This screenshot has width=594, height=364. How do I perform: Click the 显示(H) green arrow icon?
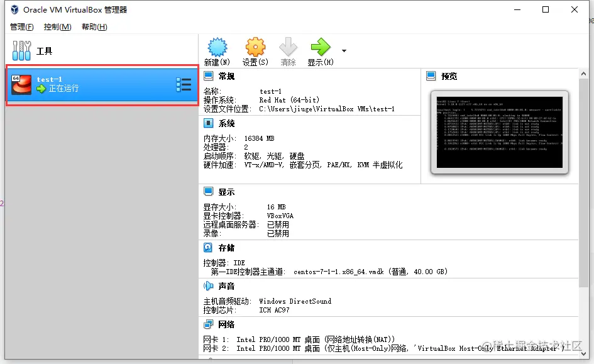[x=321, y=47]
